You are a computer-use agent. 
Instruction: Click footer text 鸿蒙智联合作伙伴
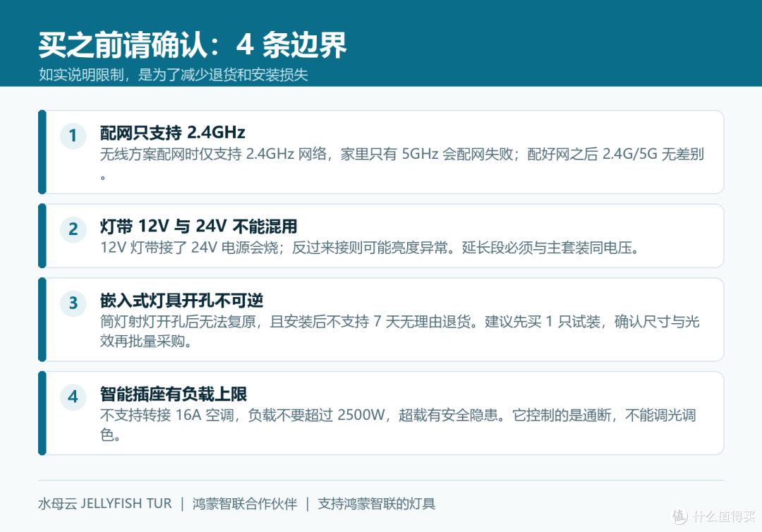tap(244, 503)
